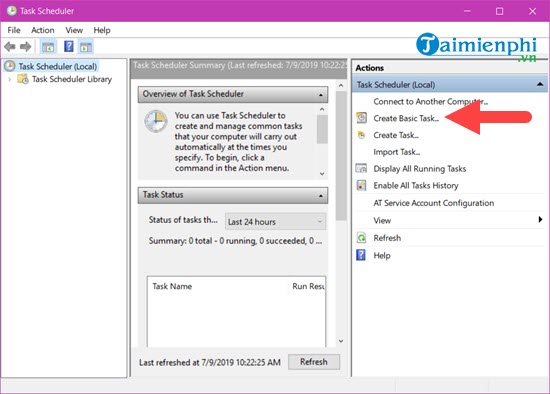
Task: Collapse the Task Scheduler (Local) actions group
Action: [x=540, y=85]
